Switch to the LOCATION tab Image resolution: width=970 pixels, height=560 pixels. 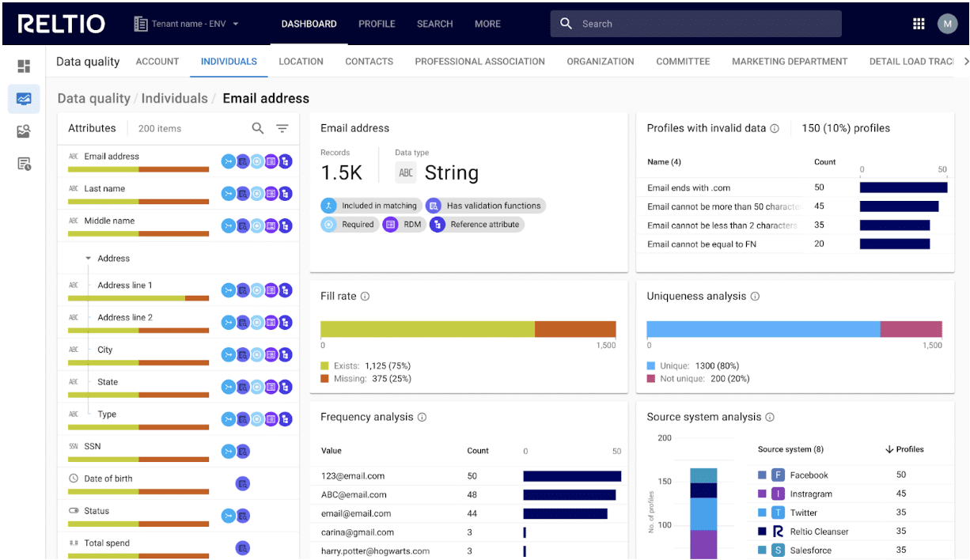click(301, 61)
